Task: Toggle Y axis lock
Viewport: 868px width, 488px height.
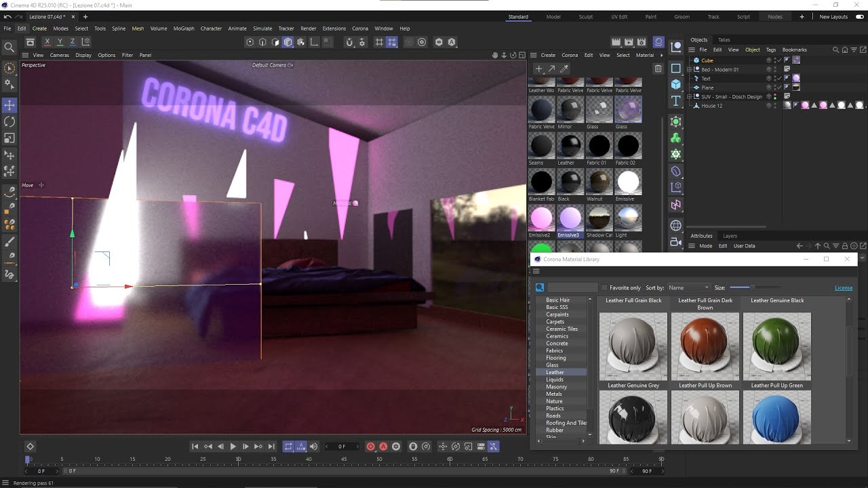Action: click(x=60, y=42)
